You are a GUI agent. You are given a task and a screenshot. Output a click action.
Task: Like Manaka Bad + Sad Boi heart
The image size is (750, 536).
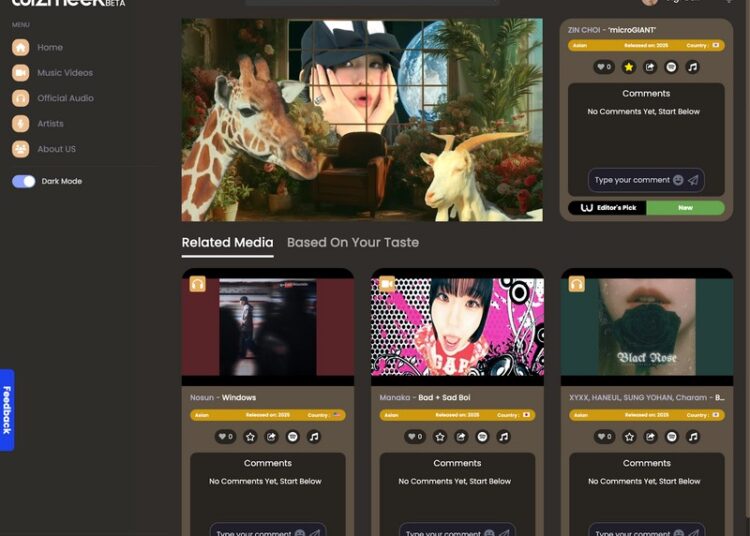pyautogui.click(x=415, y=437)
